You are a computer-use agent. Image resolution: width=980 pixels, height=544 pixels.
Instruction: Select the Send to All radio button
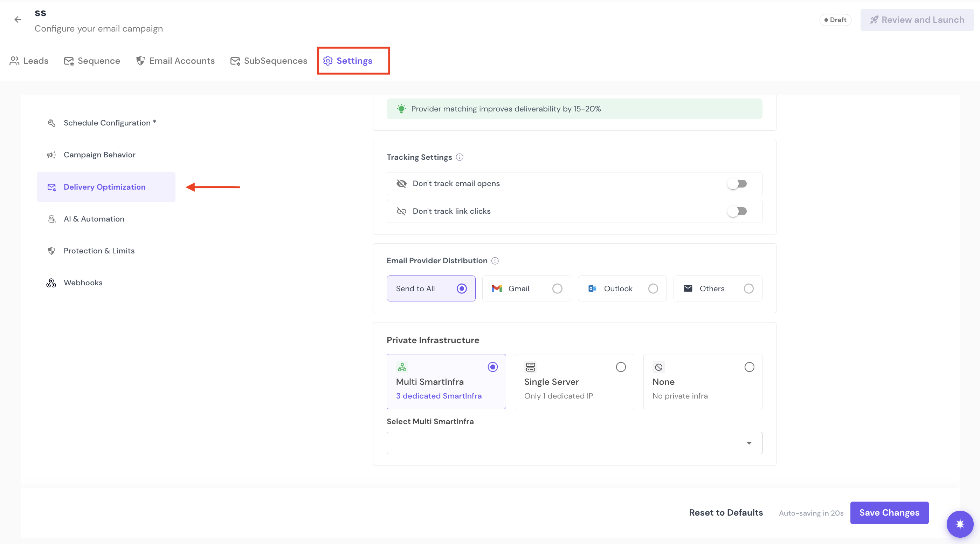(x=462, y=288)
